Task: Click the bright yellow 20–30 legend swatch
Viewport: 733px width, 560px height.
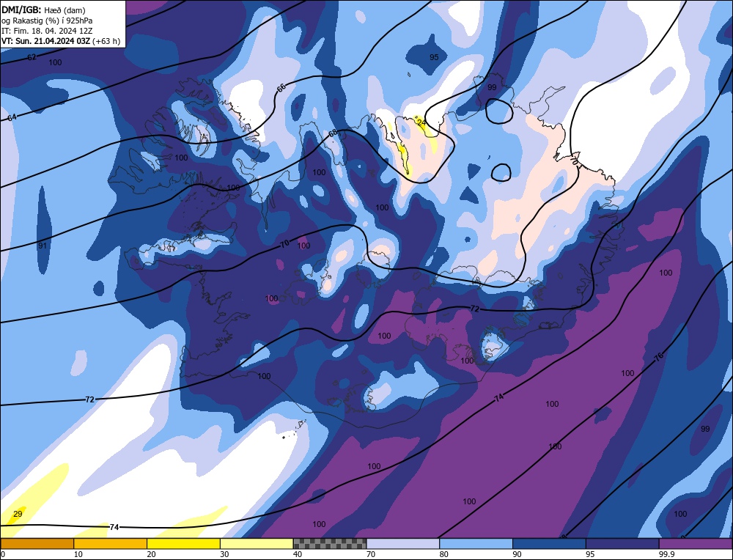Action: pyautogui.click(x=183, y=543)
